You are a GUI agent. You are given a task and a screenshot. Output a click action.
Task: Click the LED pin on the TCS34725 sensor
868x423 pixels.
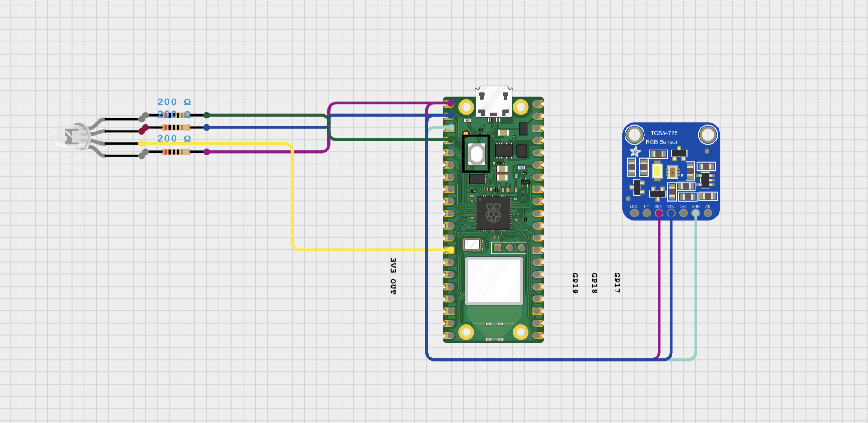point(635,212)
